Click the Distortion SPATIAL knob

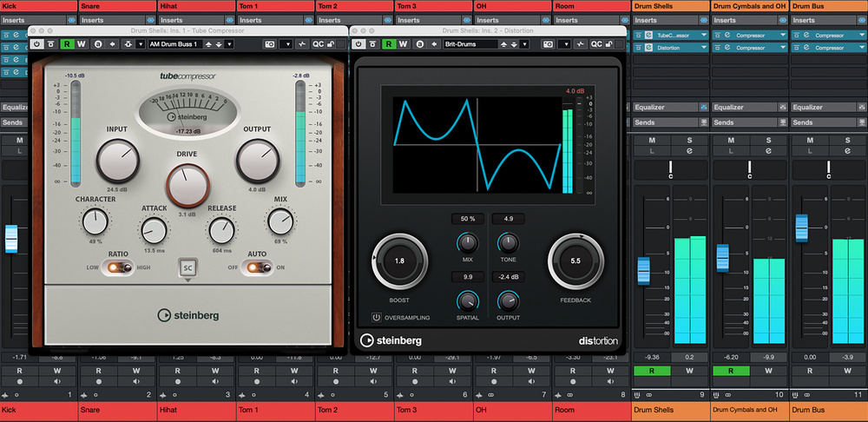468,300
